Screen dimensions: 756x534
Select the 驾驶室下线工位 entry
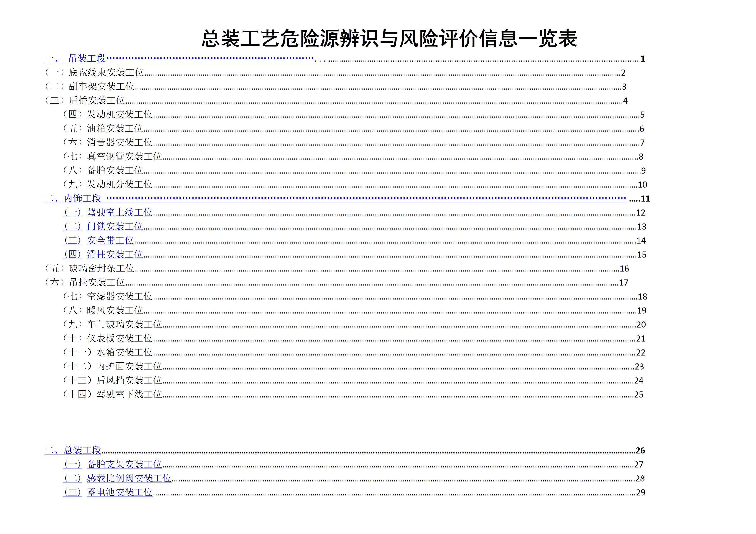tap(129, 394)
